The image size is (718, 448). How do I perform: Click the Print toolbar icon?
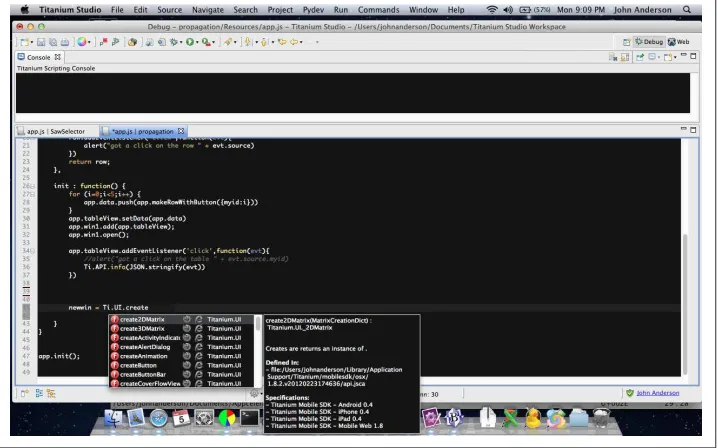[x=65, y=42]
